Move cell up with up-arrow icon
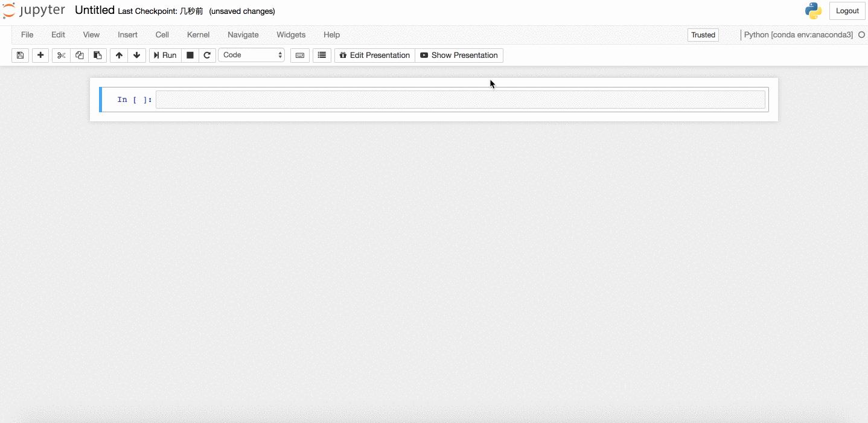 click(118, 55)
